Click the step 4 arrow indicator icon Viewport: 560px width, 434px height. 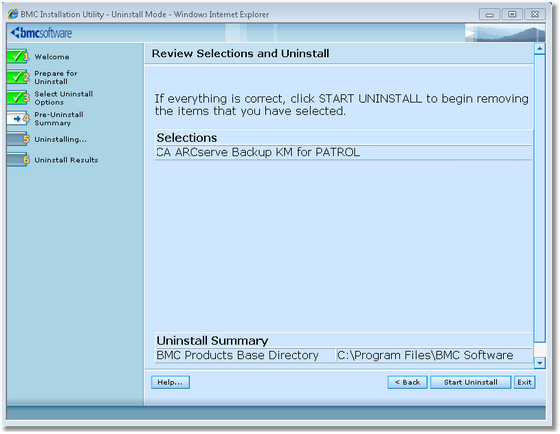pyautogui.click(x=17, y=118)
